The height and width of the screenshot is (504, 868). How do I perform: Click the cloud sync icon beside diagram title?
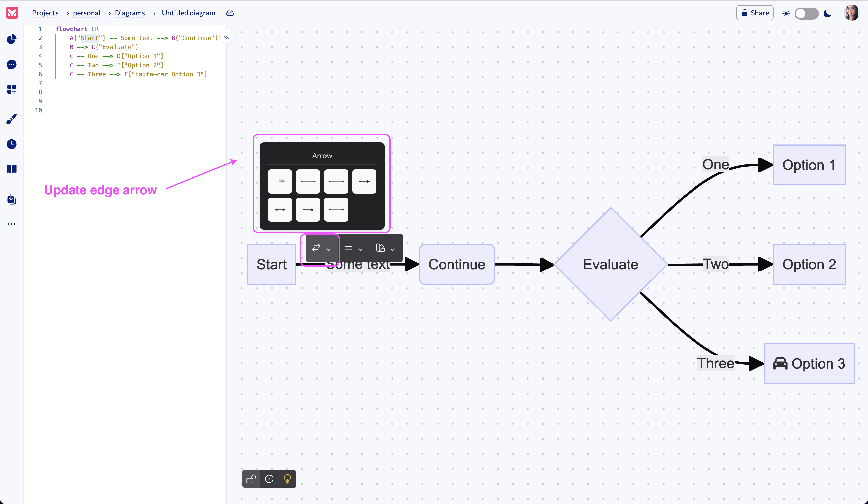[x=230, y=13]
